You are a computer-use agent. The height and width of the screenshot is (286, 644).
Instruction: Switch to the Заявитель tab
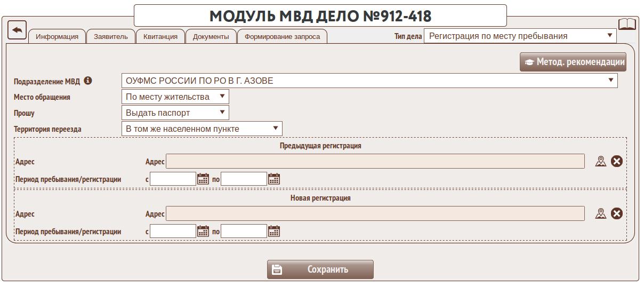pos(110,37)
